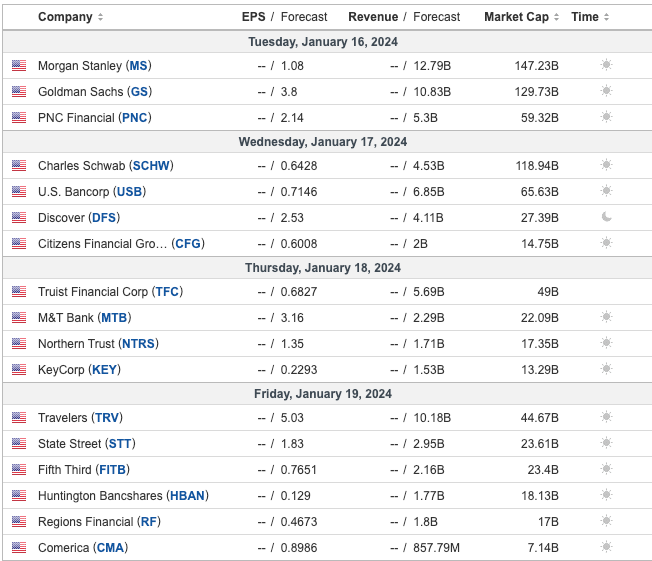Click the 0.6428 EPS forecast value
The image size is (652, 561).
pyautogui.click(x=299, y=166)
